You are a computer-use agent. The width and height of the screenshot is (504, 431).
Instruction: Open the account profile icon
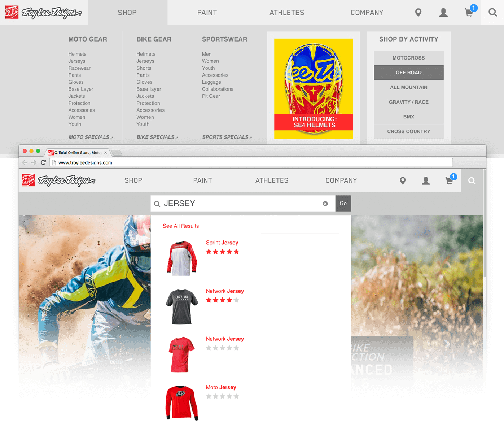point(426,180)
